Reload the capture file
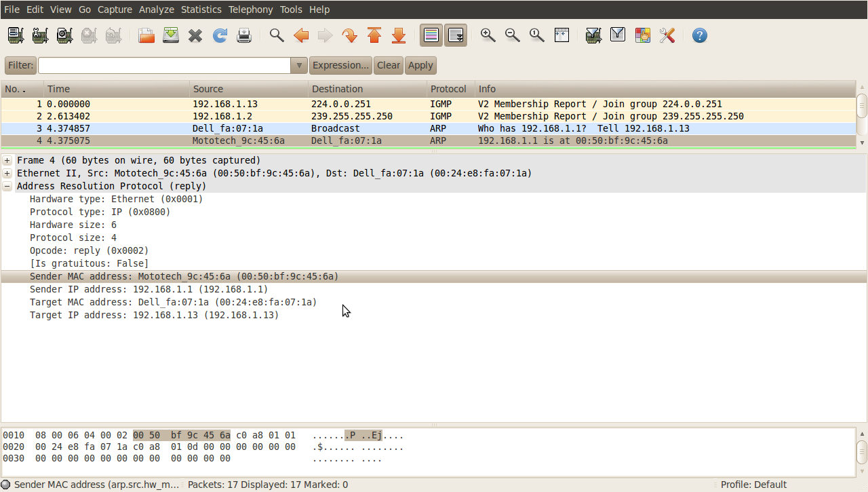 pyautogui.click(x=220, y=35)
